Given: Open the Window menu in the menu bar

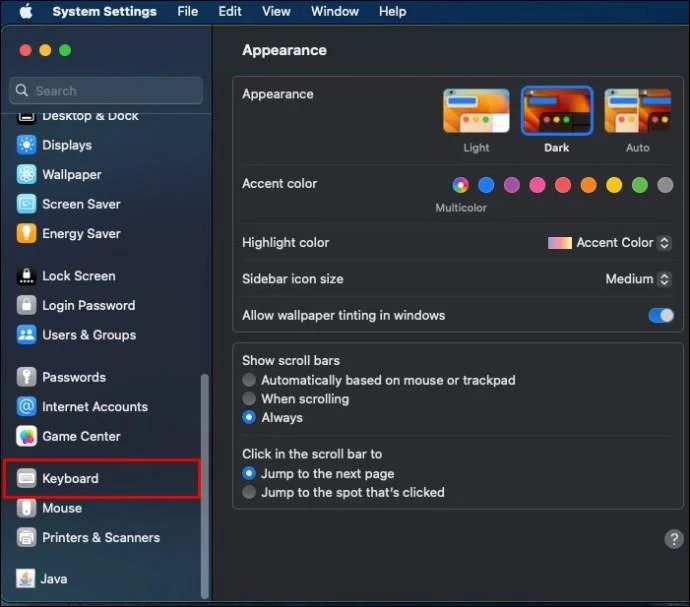Looking at the screenshot, I should 335,11.
